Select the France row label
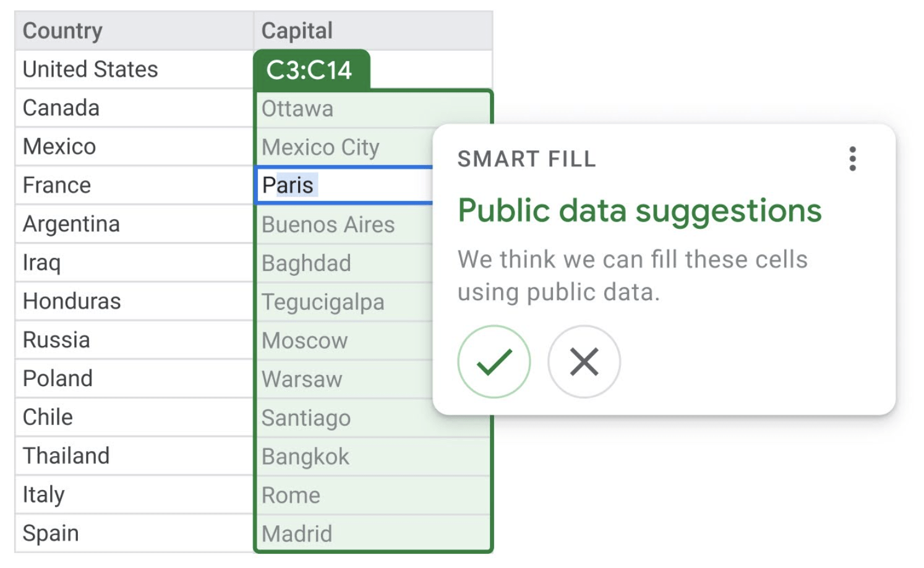This screenshot has height=568, width=924. pos(56,184)
